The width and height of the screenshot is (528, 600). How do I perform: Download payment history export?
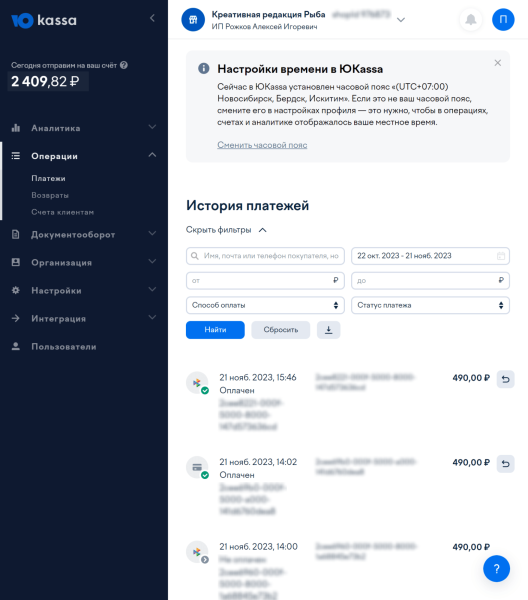329,330
